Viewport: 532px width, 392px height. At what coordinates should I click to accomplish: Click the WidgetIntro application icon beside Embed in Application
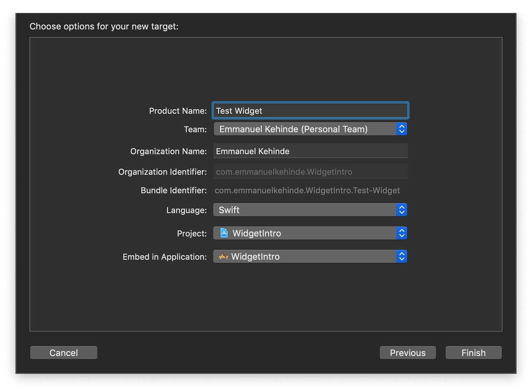pos(224,256)
